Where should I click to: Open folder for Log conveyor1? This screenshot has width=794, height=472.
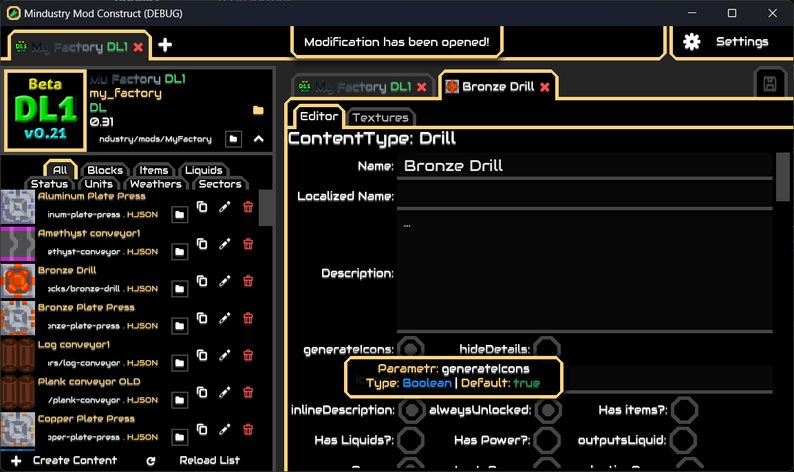(x=179, y=363)
